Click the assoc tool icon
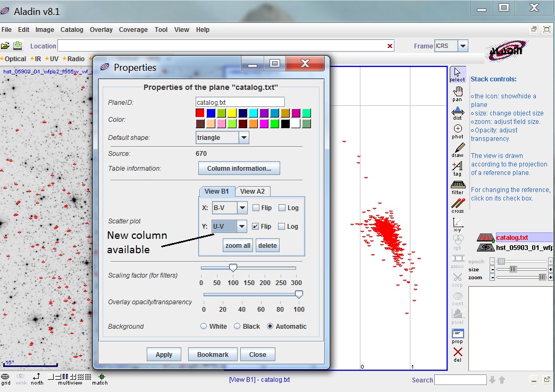Viewport: 555px width, 392px height. [457, 262]
